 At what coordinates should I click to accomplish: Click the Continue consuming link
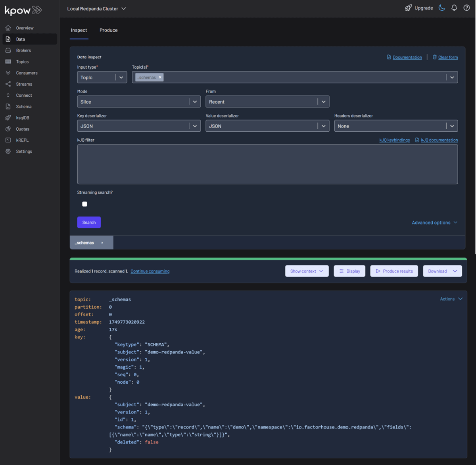[x=150, y=271]
